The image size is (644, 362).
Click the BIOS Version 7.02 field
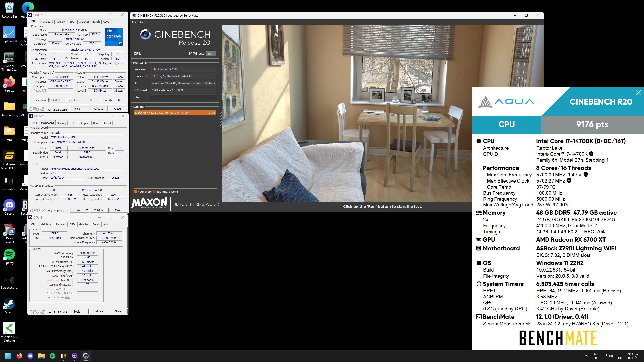pyautogui.click(x=87, y=173)
